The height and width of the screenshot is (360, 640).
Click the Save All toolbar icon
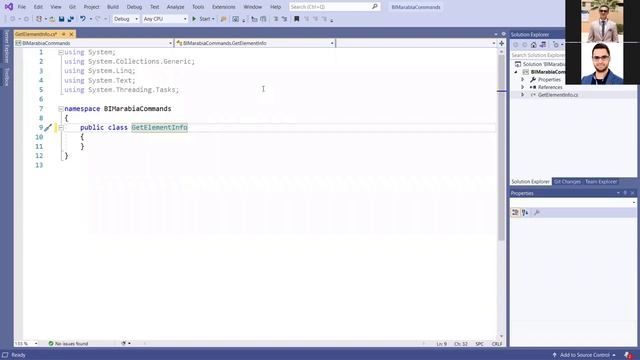pos(71,19)
